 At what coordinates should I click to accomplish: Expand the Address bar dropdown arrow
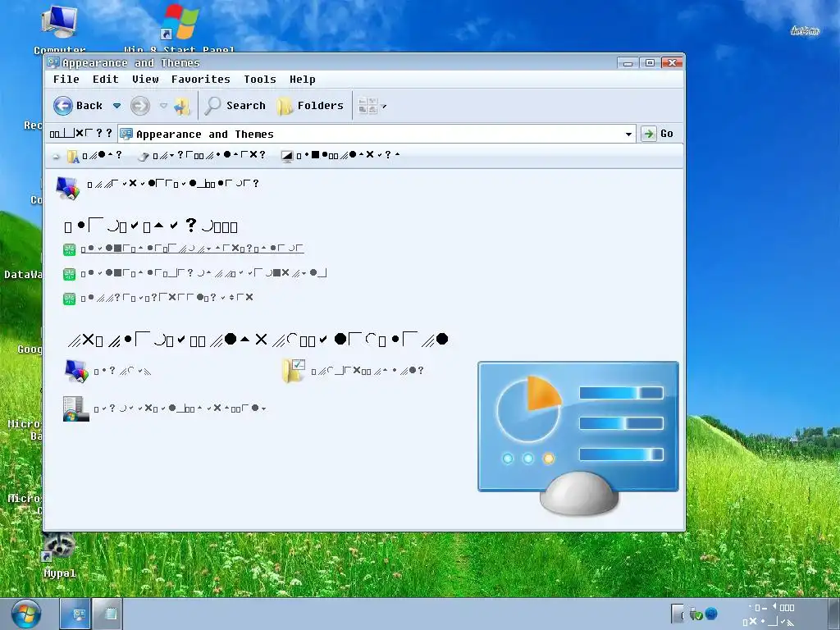(x=629, y=134)
